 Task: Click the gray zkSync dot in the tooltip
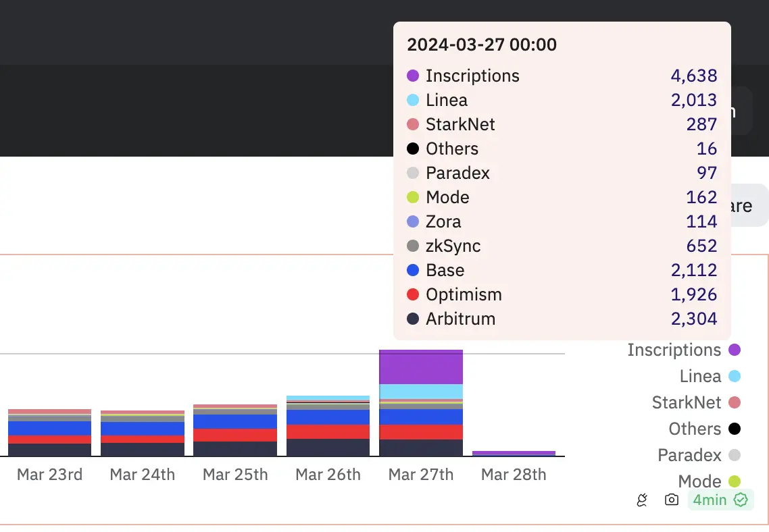pos(413,246)
